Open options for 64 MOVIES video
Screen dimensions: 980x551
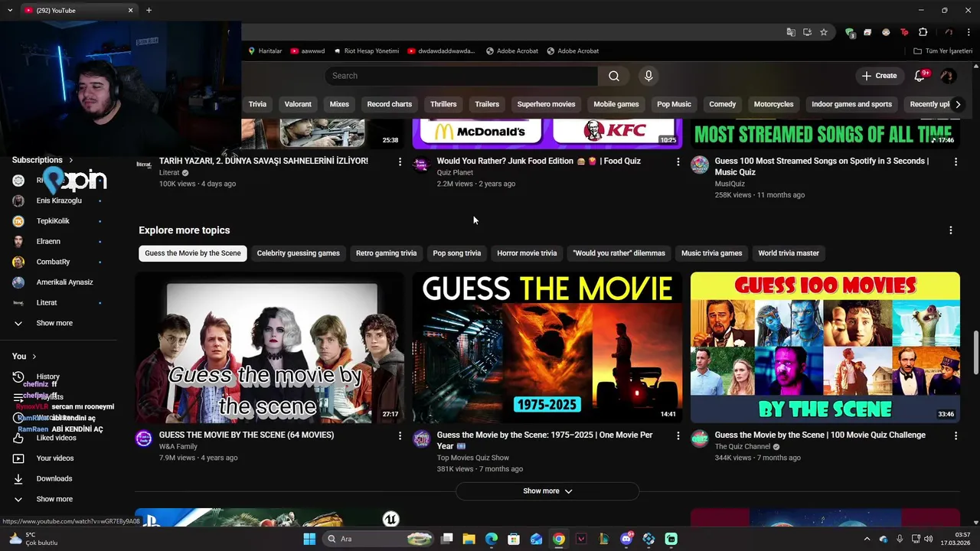coord(400,435)
